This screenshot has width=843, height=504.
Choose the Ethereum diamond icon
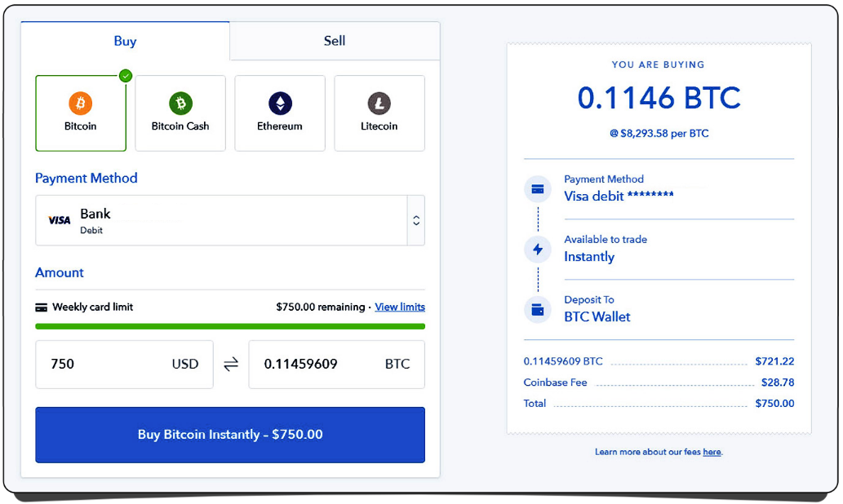[x=280, y=104]
